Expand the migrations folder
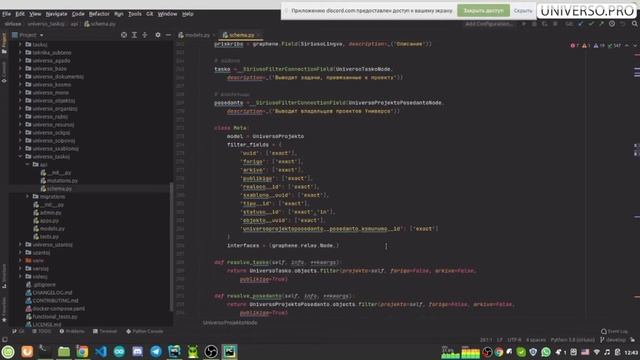 click(x=28, y=196)
